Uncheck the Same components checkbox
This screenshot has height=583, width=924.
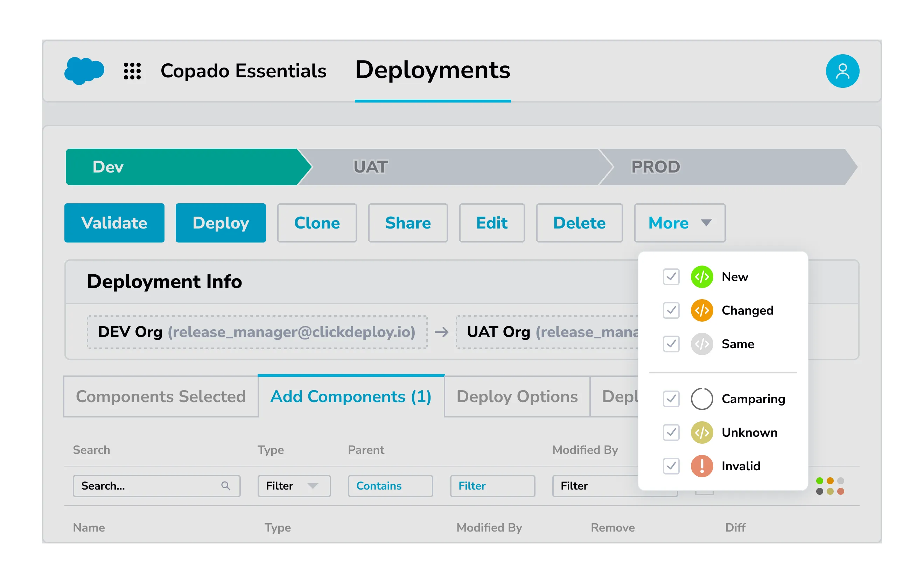671,344
